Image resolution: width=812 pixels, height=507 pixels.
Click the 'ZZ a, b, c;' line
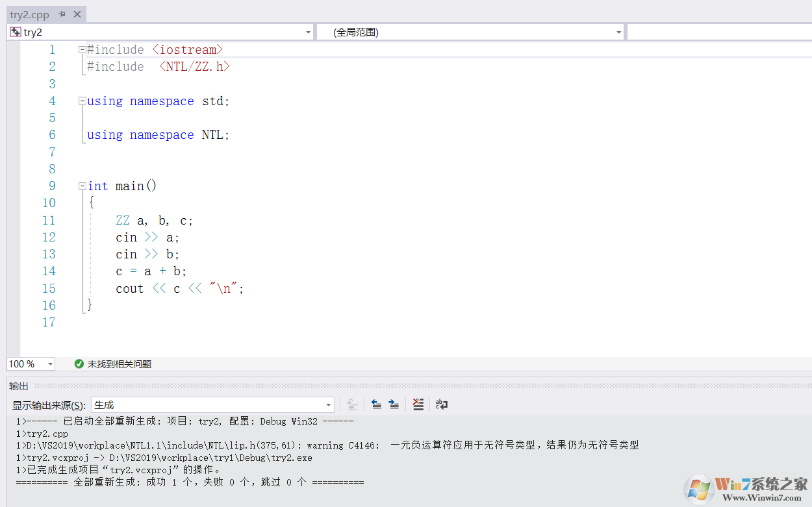pos(155,220)
